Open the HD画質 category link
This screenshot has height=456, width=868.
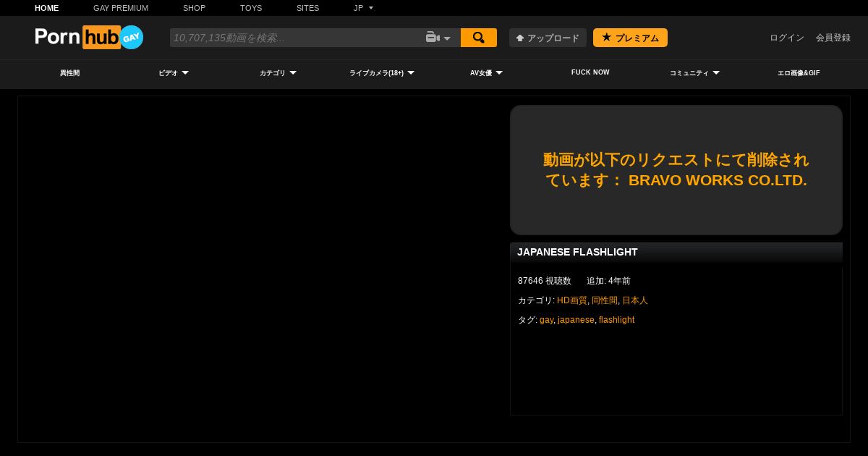572,300
